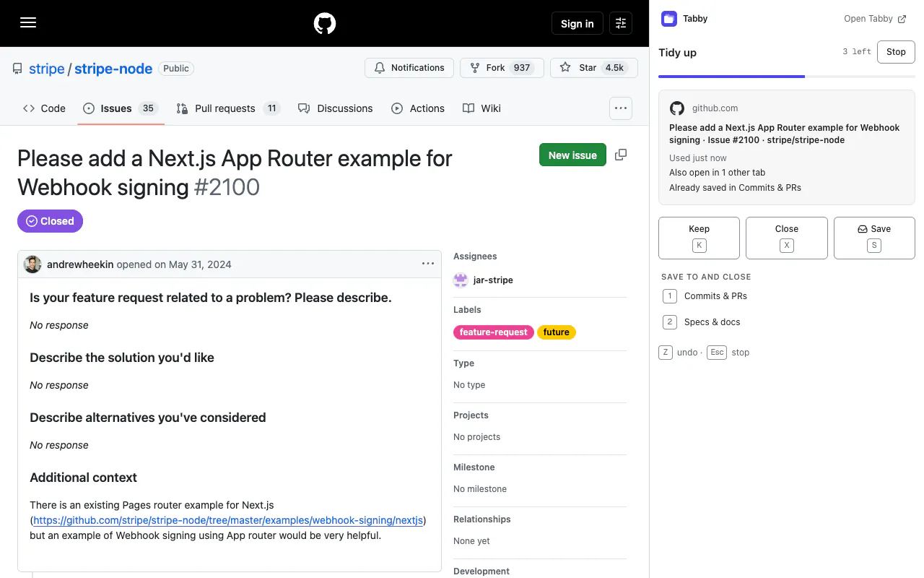The image size is (924, 578).
Task: Click the Save tab button
Action: (874, 238)
